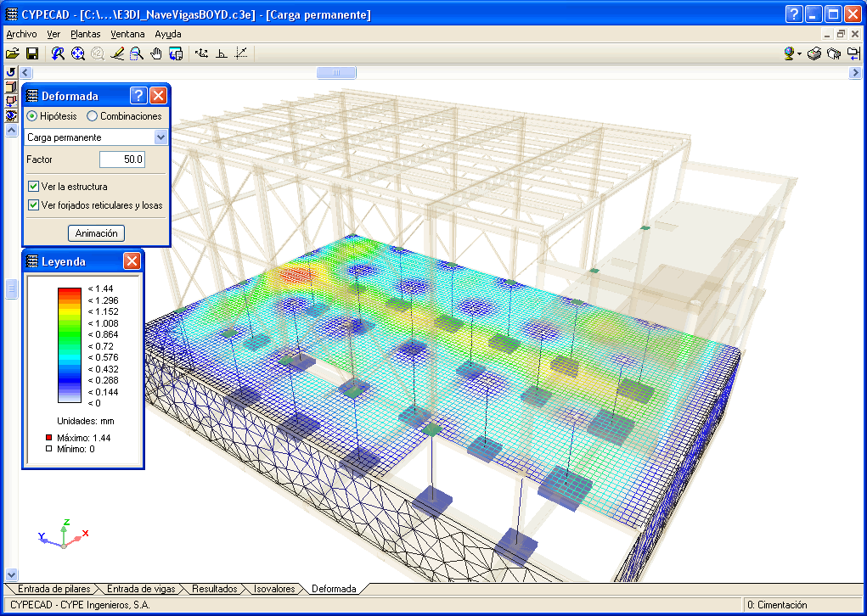Close the Leyenda panel
Viewport: 867px width, 616px height.
pos(132,260)
